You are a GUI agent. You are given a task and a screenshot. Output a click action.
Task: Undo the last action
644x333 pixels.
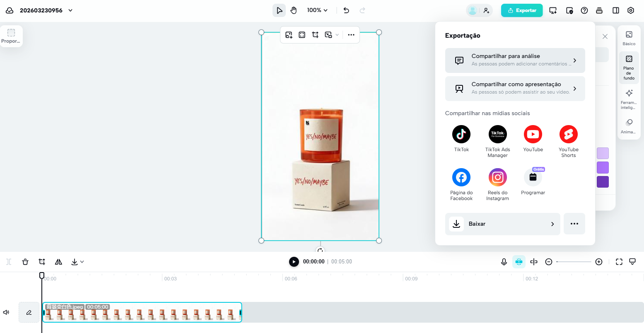pos(347,10)
